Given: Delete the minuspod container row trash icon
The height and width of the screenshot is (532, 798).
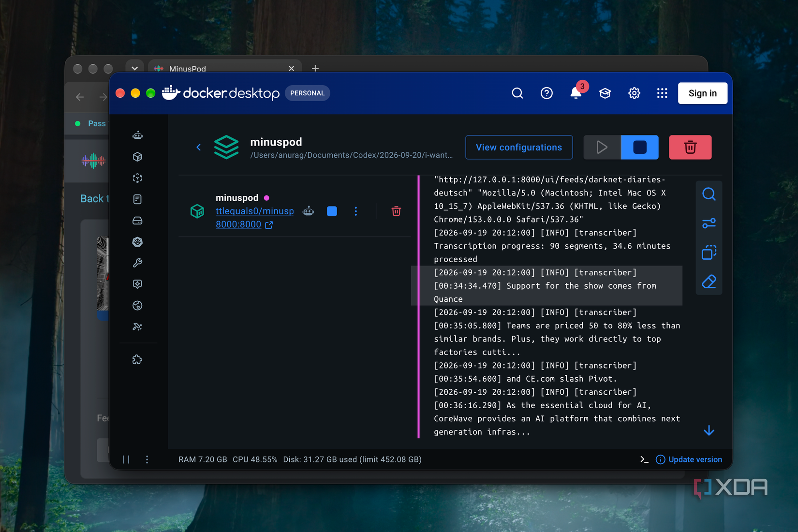Looking at the screenshot, I should (x=396, y=211).
